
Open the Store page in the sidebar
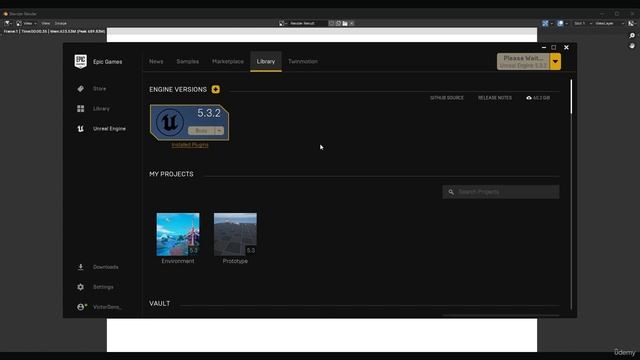click(x=99, y=89)
